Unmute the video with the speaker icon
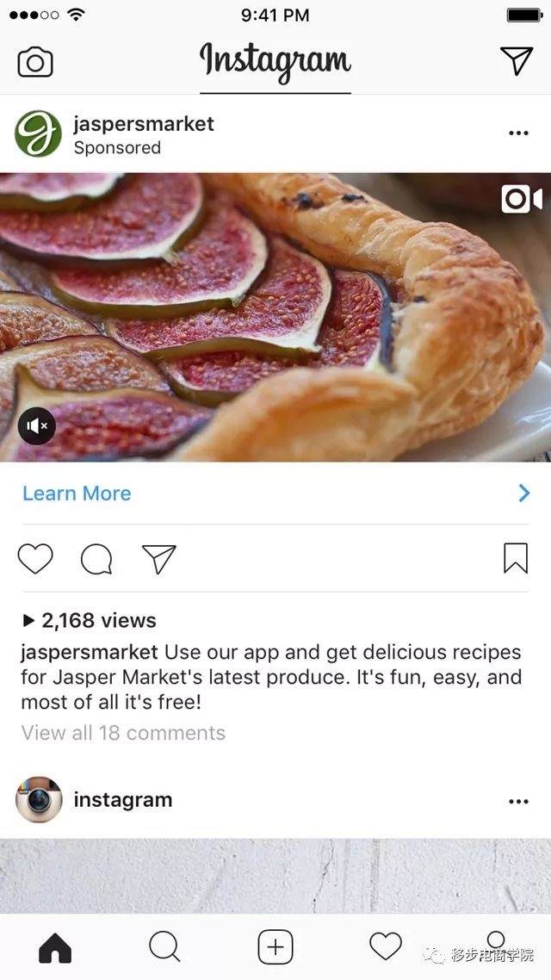This screenshot has width=551, height=980. 36,426
